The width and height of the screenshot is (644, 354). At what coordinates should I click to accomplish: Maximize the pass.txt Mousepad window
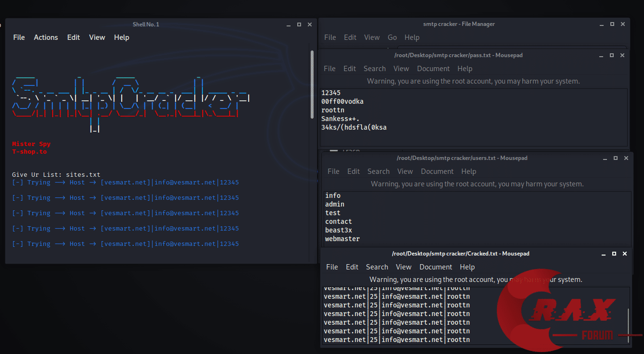(612, 55)
